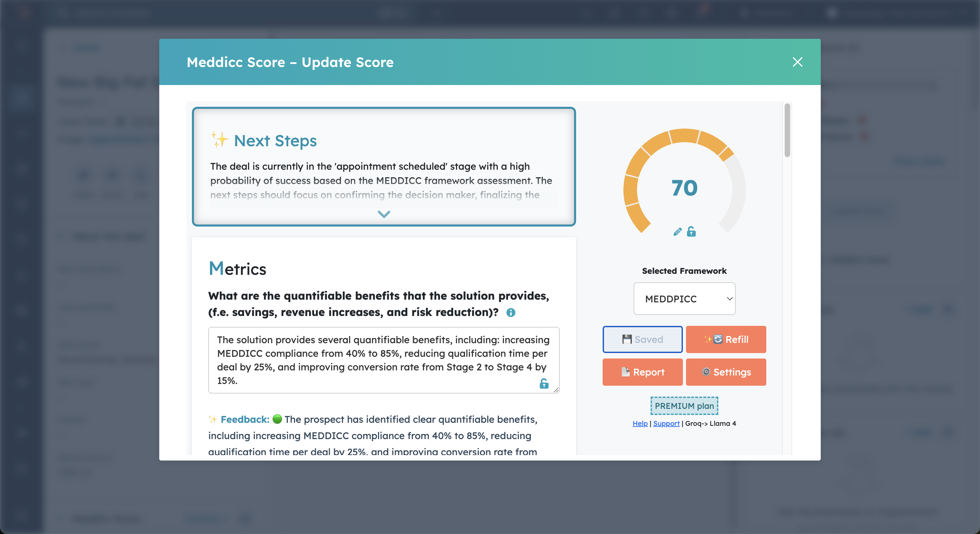The height and width of the screenshot is (534, 980).
Task: Click the Saved button
Action: coord(642,339)
